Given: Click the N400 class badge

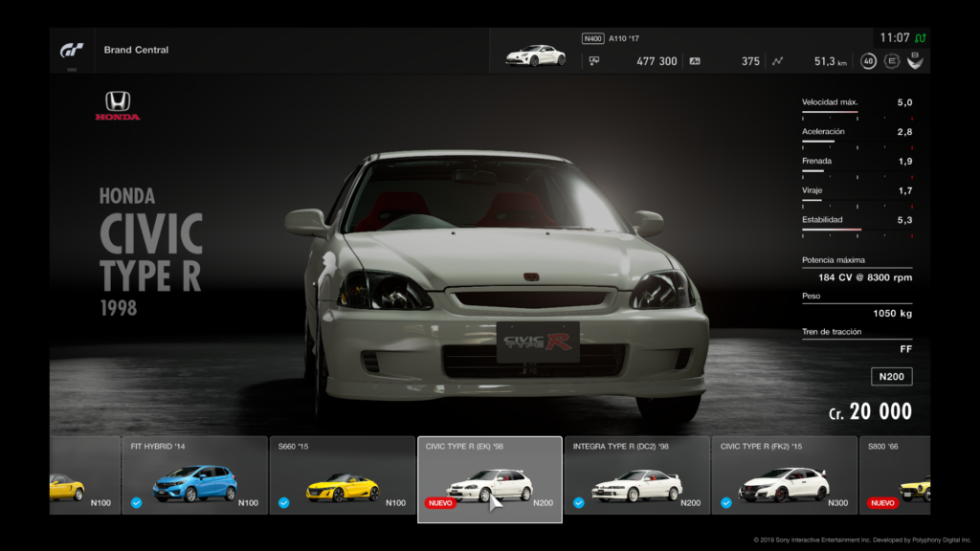Looking at the screenshot, I should [x=592, y=38].
